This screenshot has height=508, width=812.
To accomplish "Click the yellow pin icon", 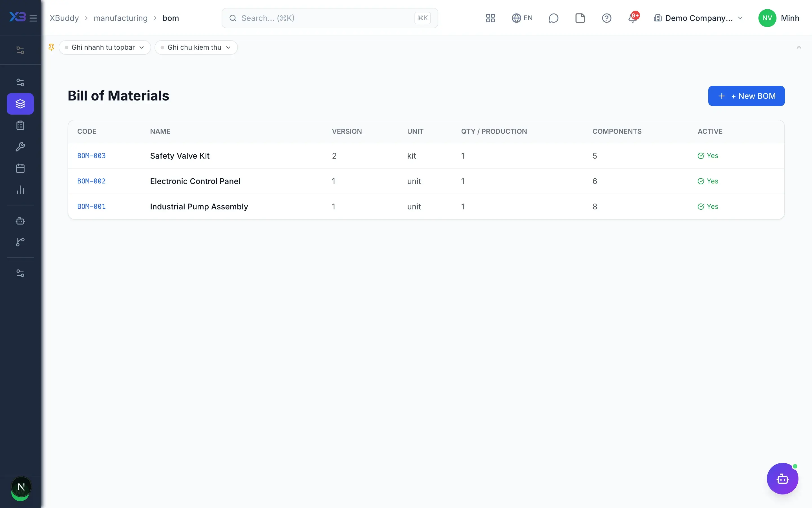I will point(51,47).
